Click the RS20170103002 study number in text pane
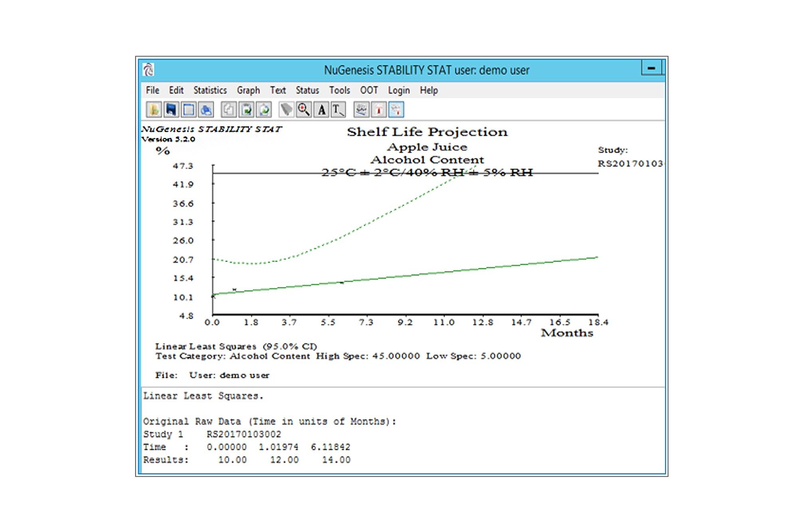This screenshot has height=532, width=798. 244,434
